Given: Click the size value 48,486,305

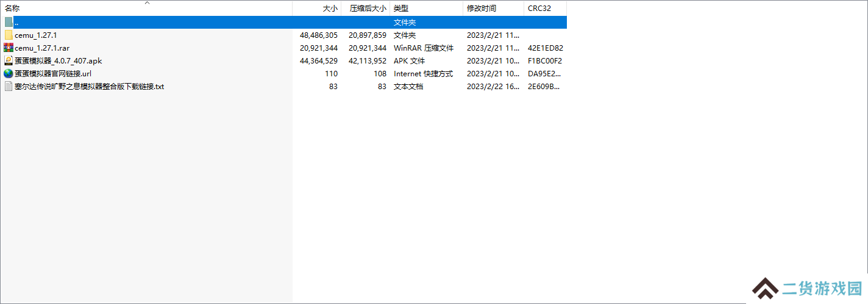Looking at the screenshot, I should [319, 35].
